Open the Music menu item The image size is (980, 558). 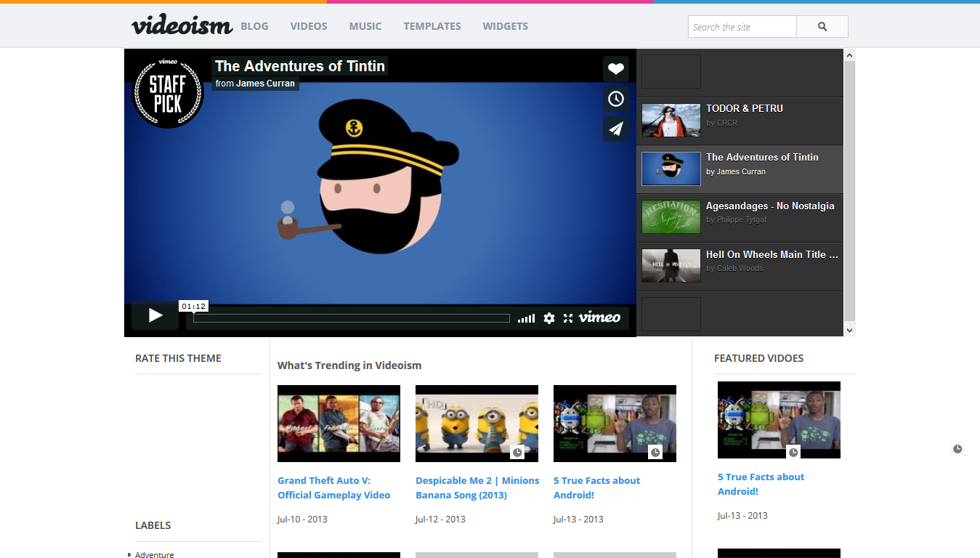point(365,26)
